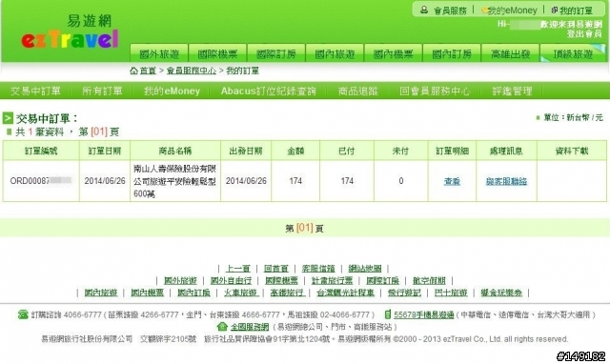Click the 南山人壽保險 product name cell
Image resolution: width=610 pixels, height=364 pixels.
pyautogui.click(x=175, y=181)
